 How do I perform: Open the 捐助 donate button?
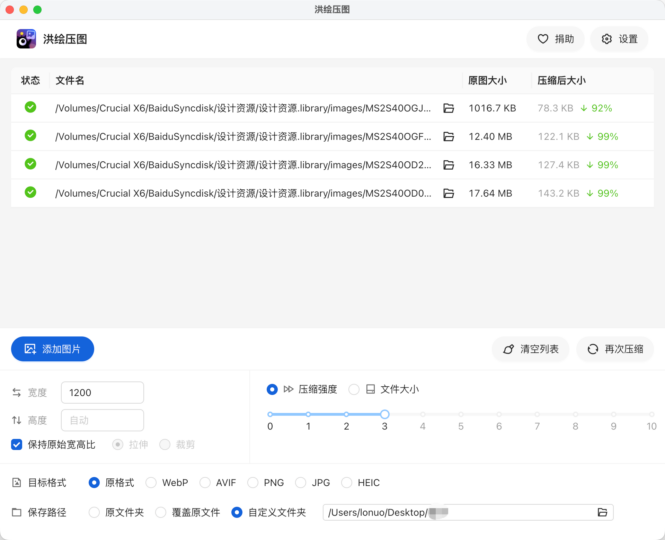coord(555,39)
